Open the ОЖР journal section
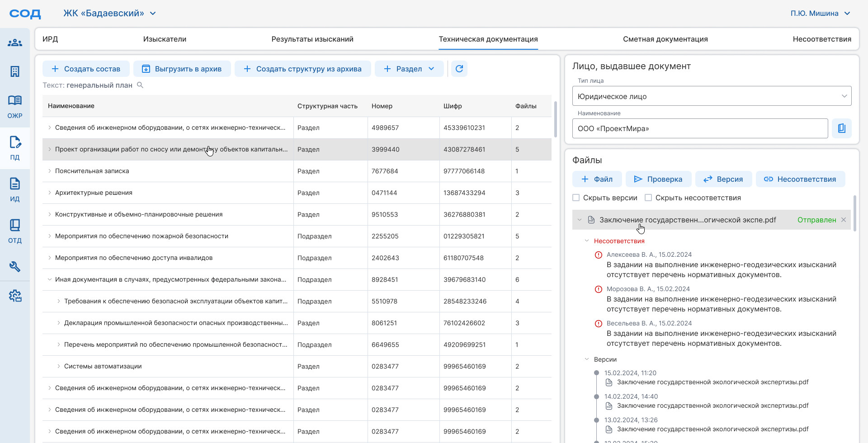Viewport: 868px width, 443px height. pos(15,106)
